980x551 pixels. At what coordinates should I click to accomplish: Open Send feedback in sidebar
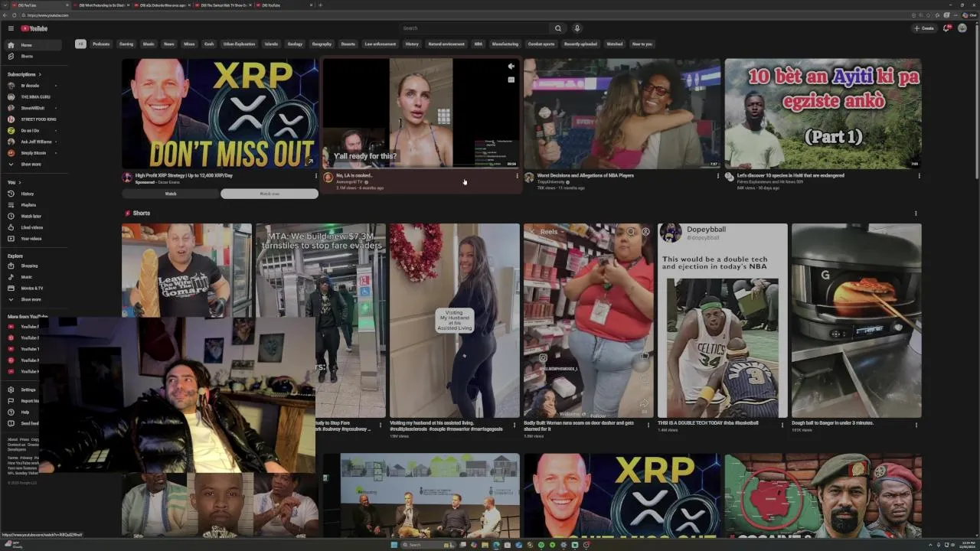point(23,423)
